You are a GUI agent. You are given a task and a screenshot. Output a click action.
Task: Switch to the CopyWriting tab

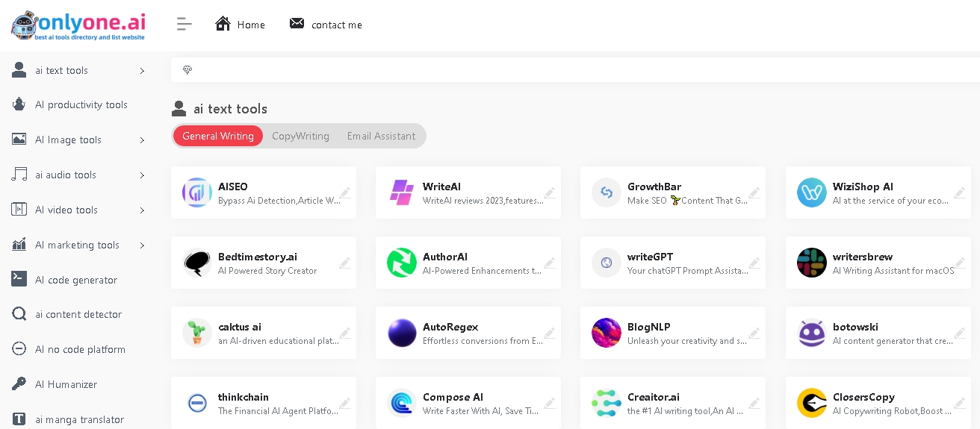pos(300,136)
